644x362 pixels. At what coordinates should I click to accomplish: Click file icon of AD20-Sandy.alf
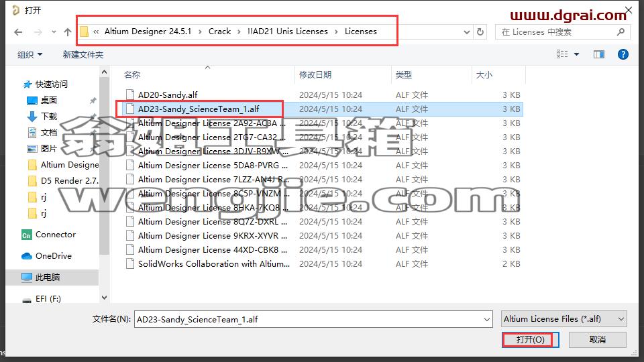click(129, 95)
